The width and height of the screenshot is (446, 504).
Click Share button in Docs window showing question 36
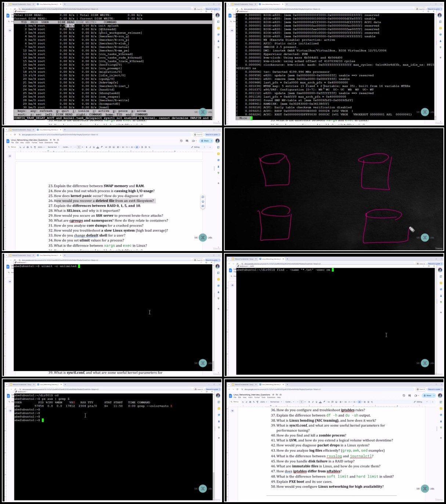point(427,395)
